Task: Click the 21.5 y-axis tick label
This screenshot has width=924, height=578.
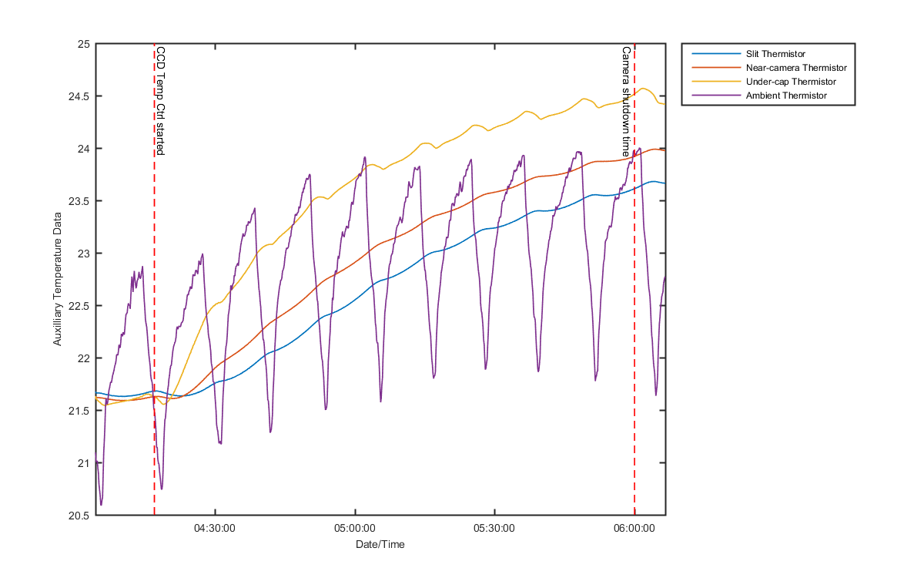Action: point(80,411)
